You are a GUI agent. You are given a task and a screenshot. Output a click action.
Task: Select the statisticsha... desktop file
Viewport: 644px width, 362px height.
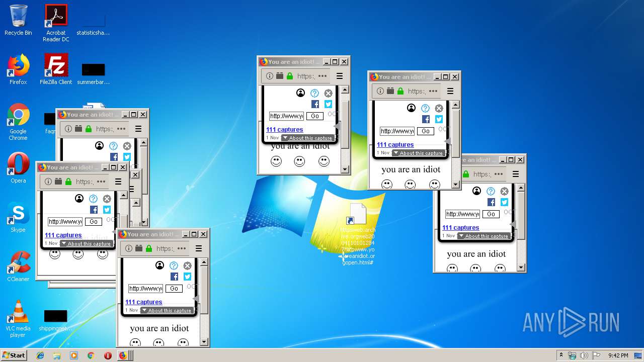[93, 23]
